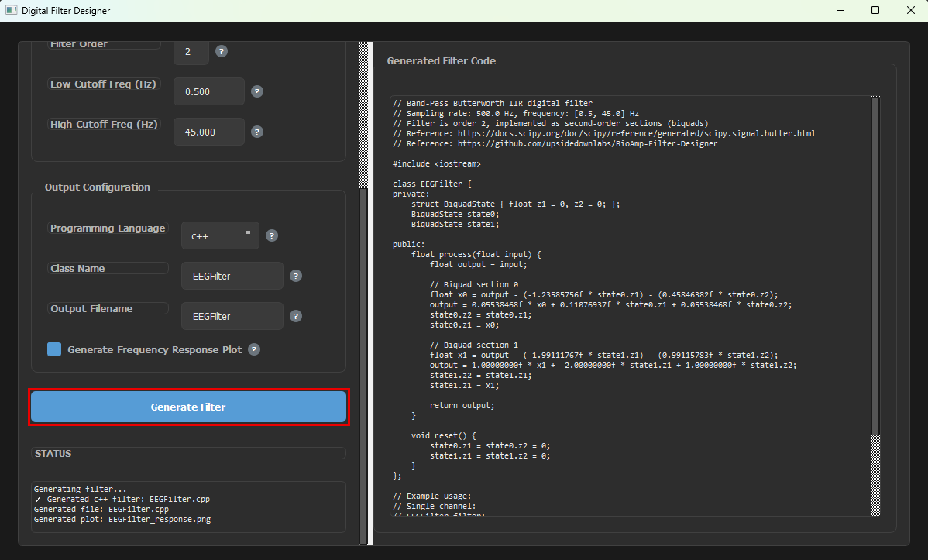The height and width of the screenshot is (560, 928).
Task: Click the 'Band-Pass Butterworth IIR' comment line
Action: [493, 104]
